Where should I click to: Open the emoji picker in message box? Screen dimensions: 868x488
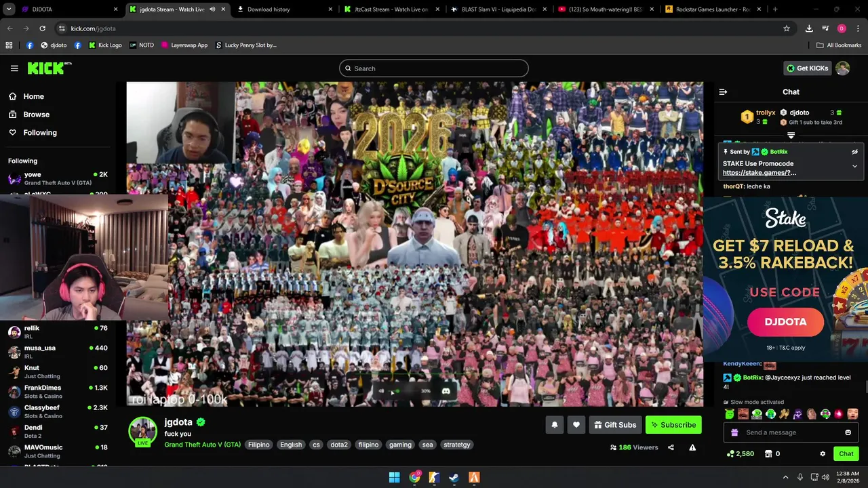848,432
